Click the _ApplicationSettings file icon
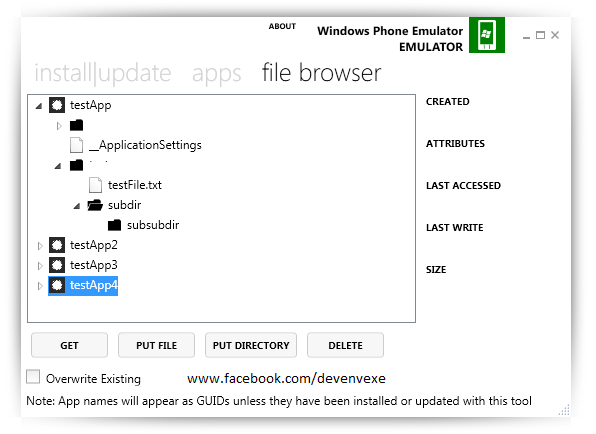Image resolution: width=596 pixels, height=434 pixels. tap(76, 145)
